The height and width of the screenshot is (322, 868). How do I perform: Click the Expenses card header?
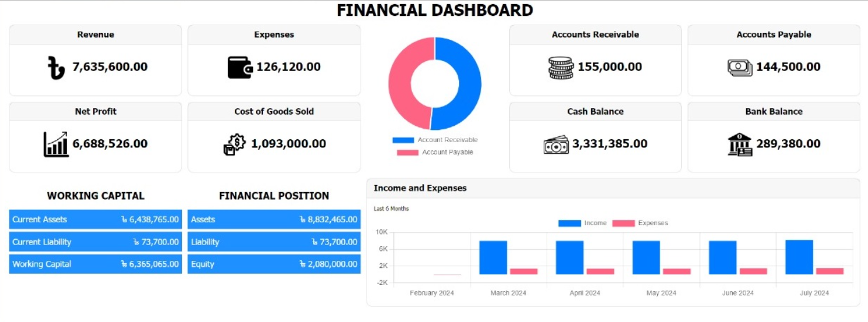(x=274, y=35)
